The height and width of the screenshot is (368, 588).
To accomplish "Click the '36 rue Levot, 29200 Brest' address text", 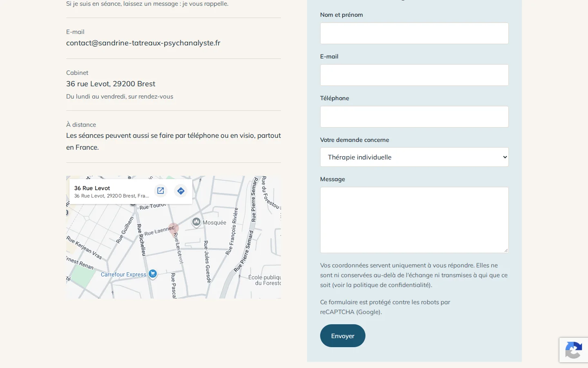I will [111, 84].
